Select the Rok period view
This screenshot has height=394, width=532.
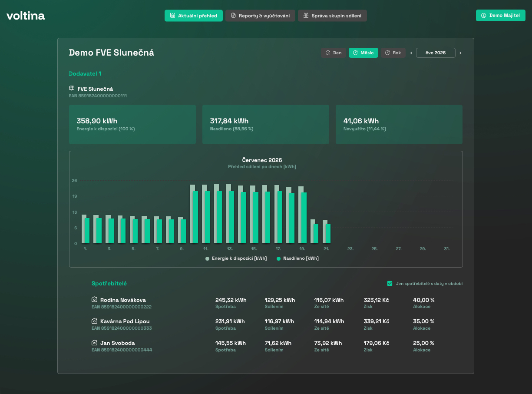point(393,53)
